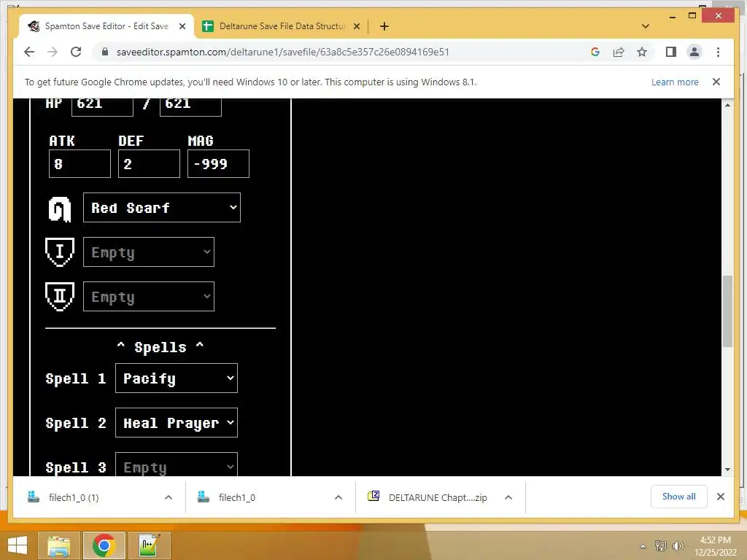The width and height of the screenshot is (747, 560).
Task: Click the Chrome taskbar icon
Action: (x=104, y=545)
